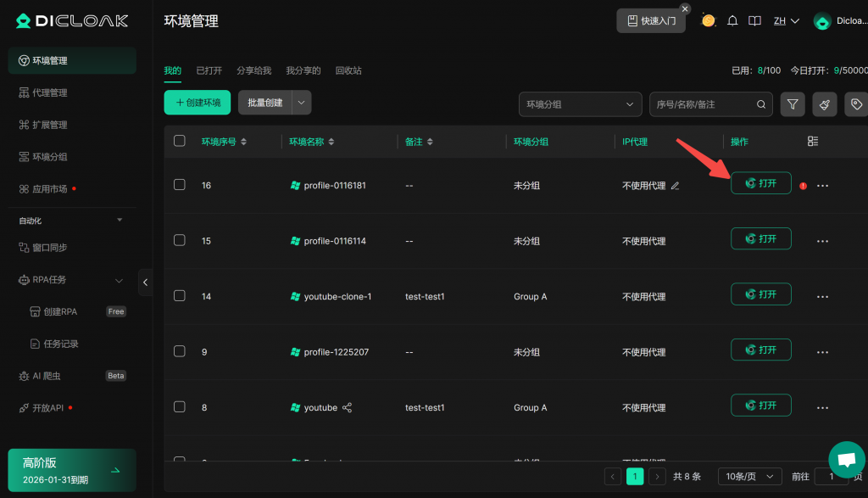868x498 pixels.
Task: Click the notification bell icon
Action: point(732,21)
